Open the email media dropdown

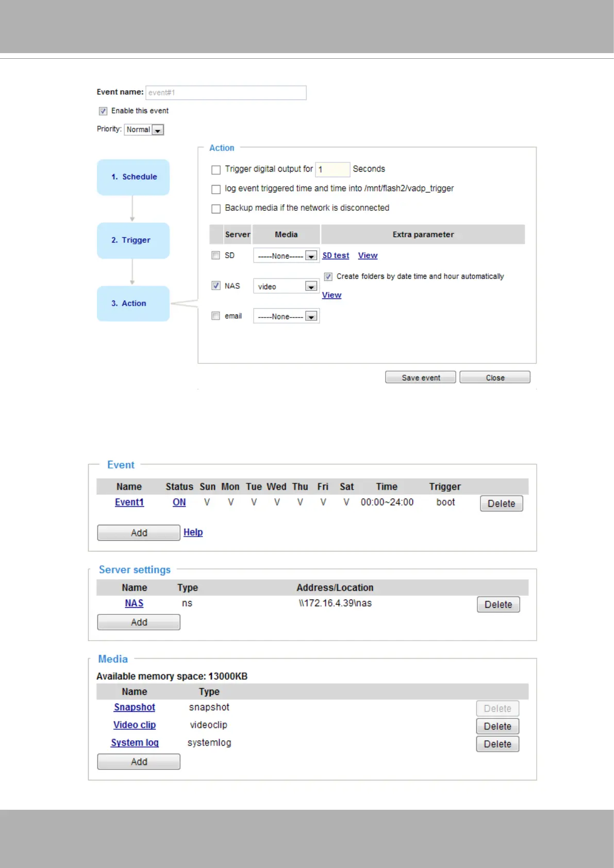click(x=287, y=316)
